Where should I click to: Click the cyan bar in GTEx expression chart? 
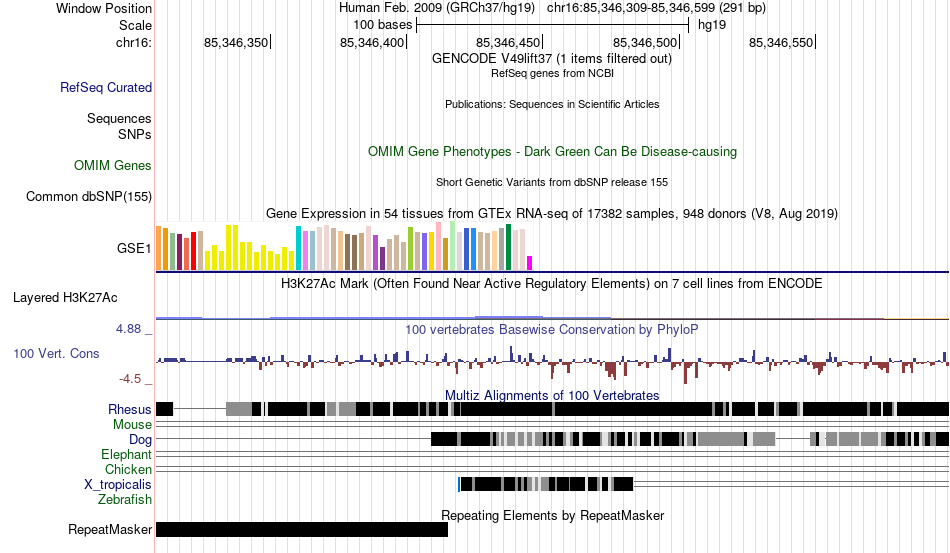click(298, 248)
